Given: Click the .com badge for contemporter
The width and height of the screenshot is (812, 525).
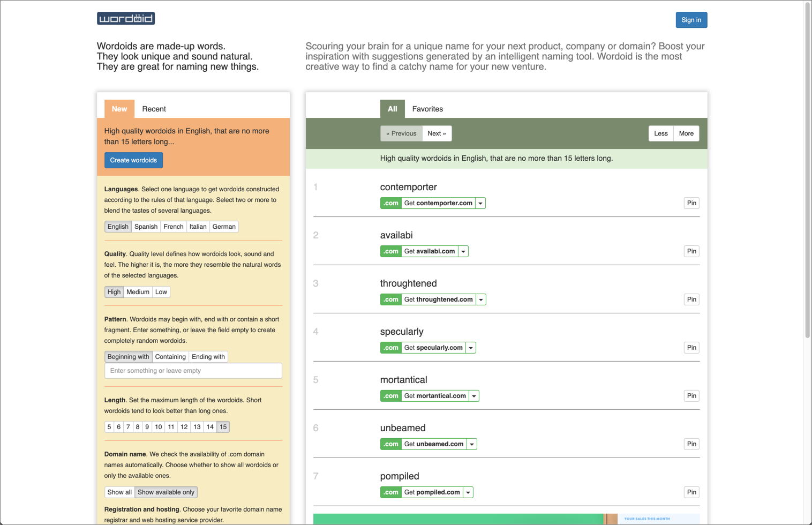Looking at the screenshot, I should point(390,203).
